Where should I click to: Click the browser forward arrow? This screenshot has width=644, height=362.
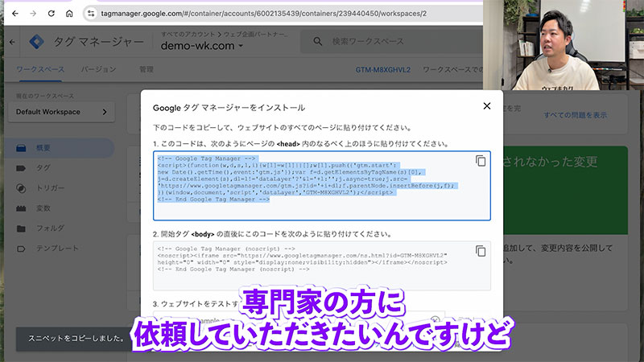(x=33, y=14)
